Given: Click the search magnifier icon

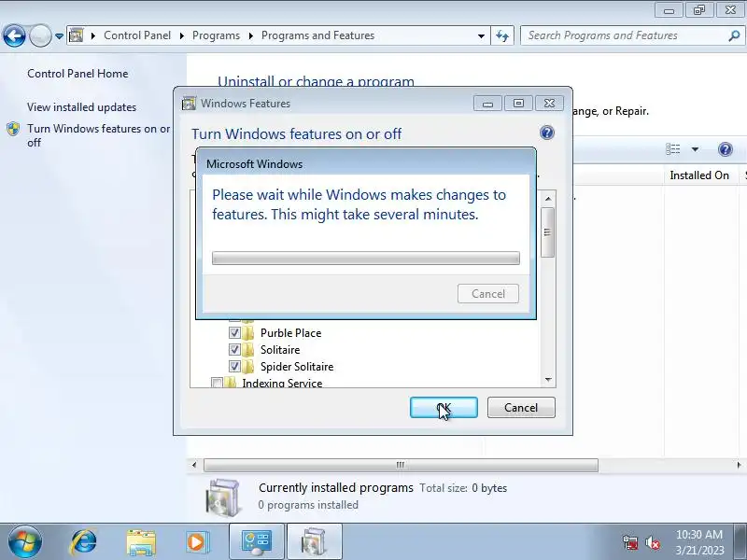Looking at the screenshot, I should (x=735, y=35).
